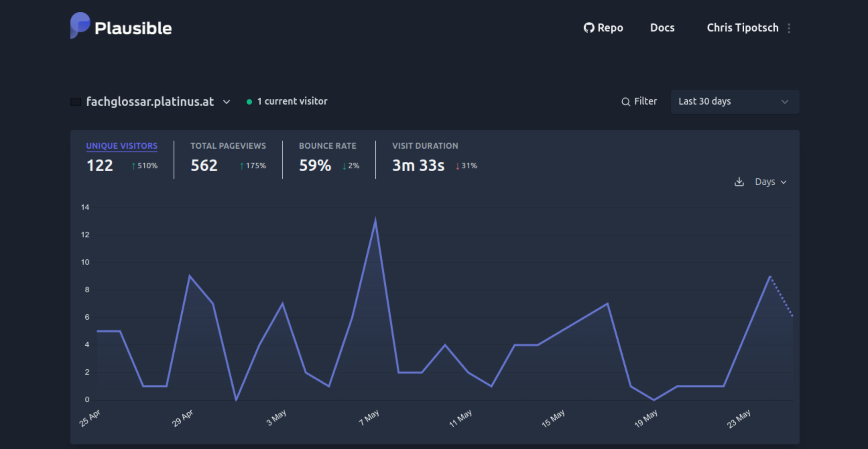Click the Filter search icon
The image size is (868, 449).
(x=626, y=102)
